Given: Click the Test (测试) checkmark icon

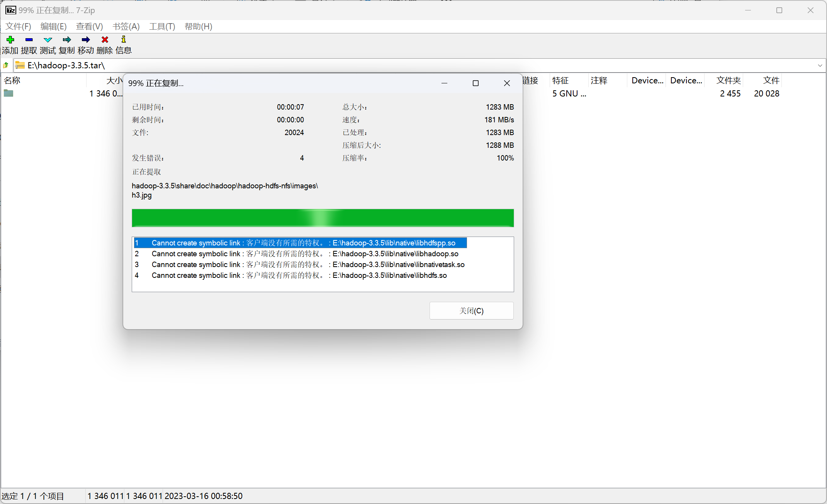Looking at the screenshot, I should (48, 40).
